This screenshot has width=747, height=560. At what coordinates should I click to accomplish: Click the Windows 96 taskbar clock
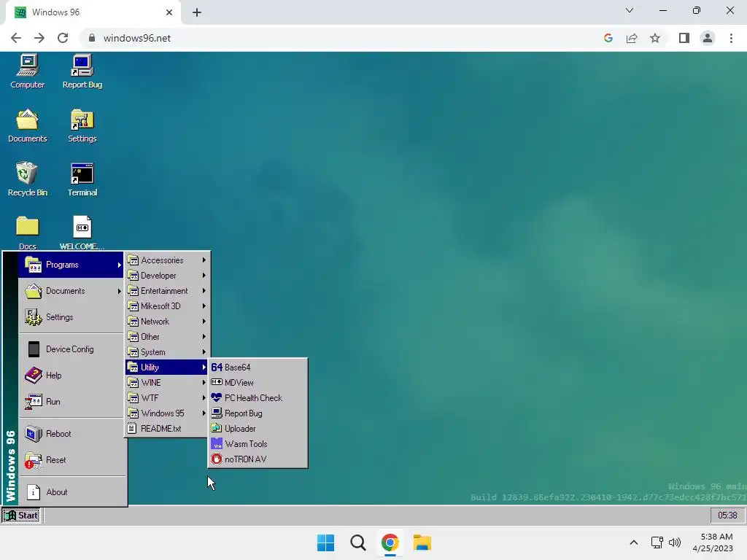coord(727,516)
